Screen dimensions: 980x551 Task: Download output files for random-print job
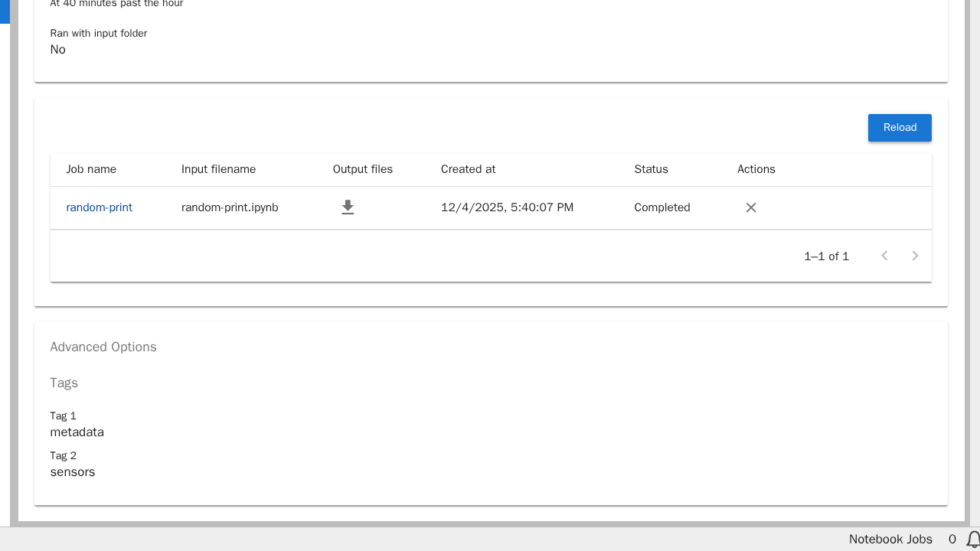(348, 207)
